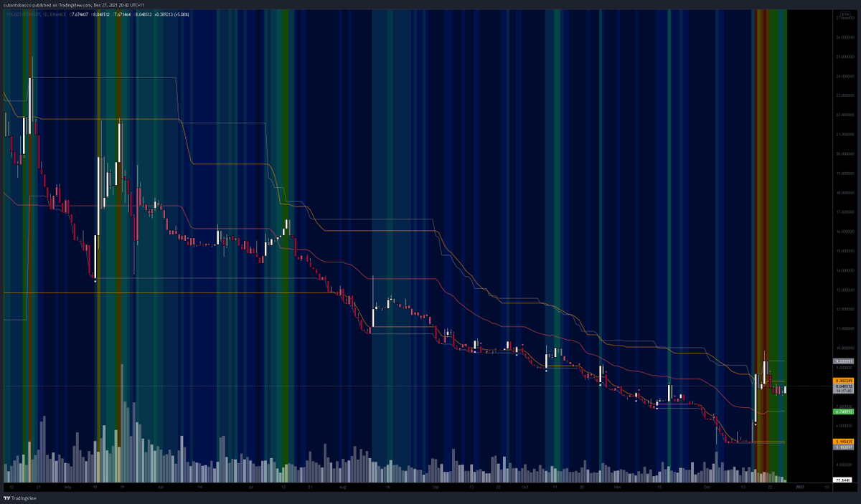Click the Sep label on the time axis
Image resolution: width=861 pixels, height=504 pixels.
[436, 488]
